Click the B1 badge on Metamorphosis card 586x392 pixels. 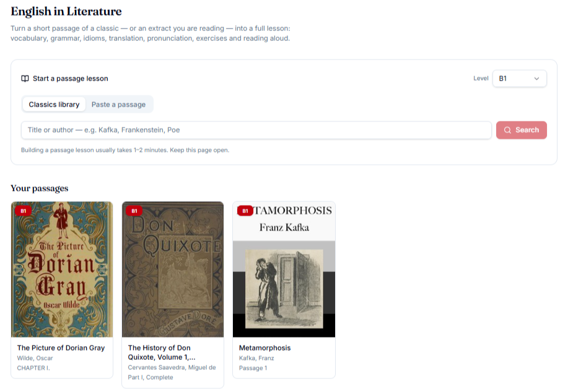245,211
